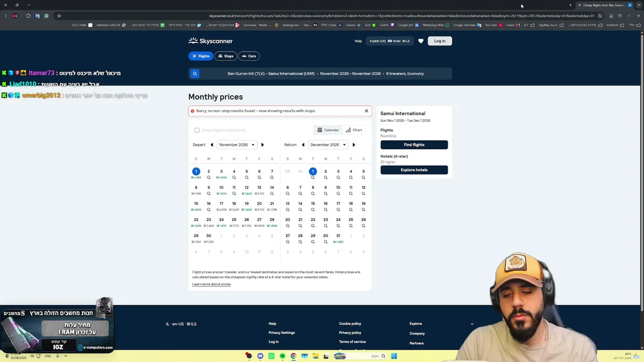Viewport: 644px width, 362px height.
Task: Open Spotify from the taskbar
Action: [282, 356]
